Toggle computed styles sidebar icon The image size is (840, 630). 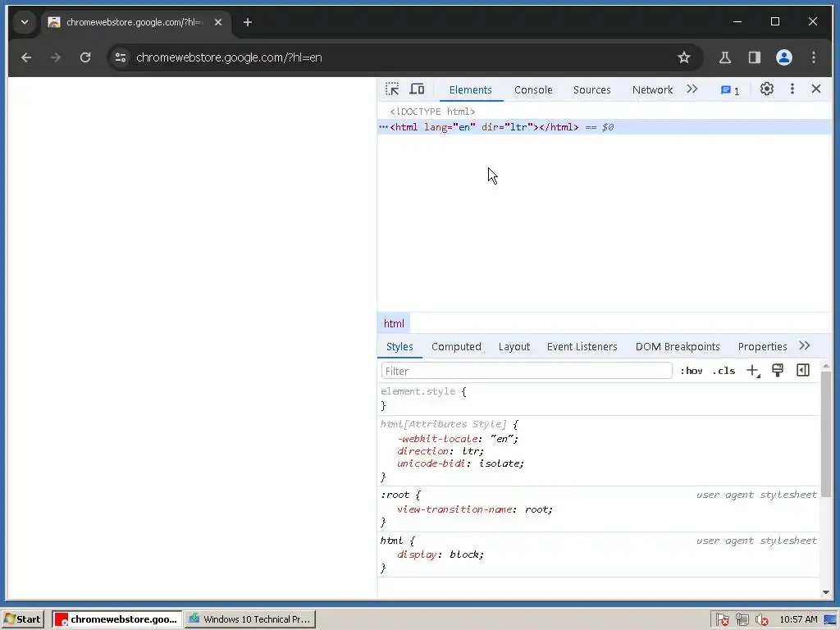tap(803, 370)
